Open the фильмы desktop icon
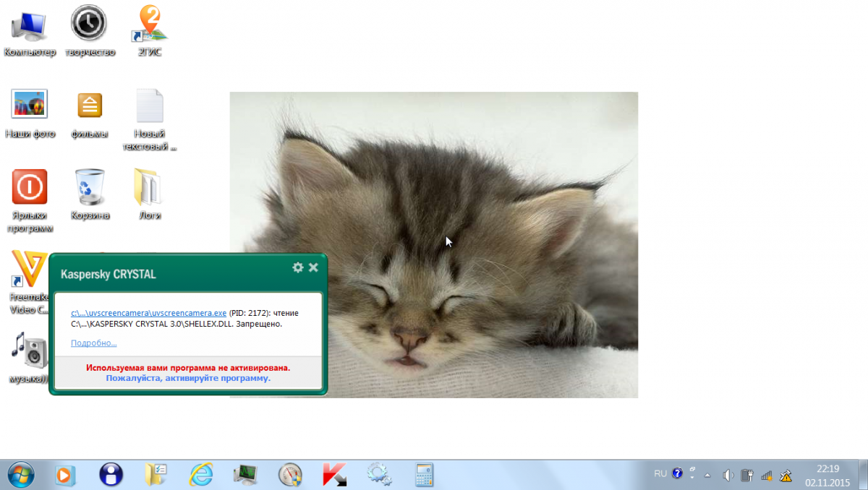 [x=90, y=114]
